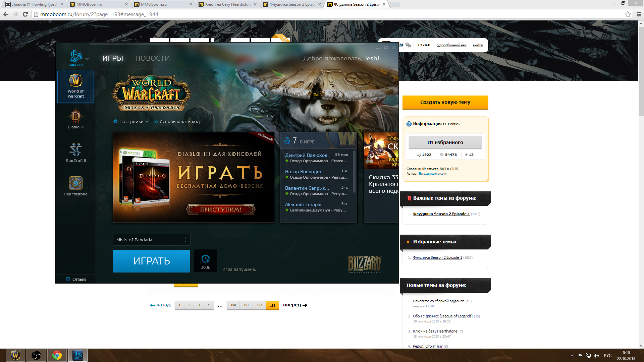Image resolution: width=644 pixels, height=362 pixels.
Task: Open the Отзыв feedback link
Action: pyautogui.click(x=76, y=279)
